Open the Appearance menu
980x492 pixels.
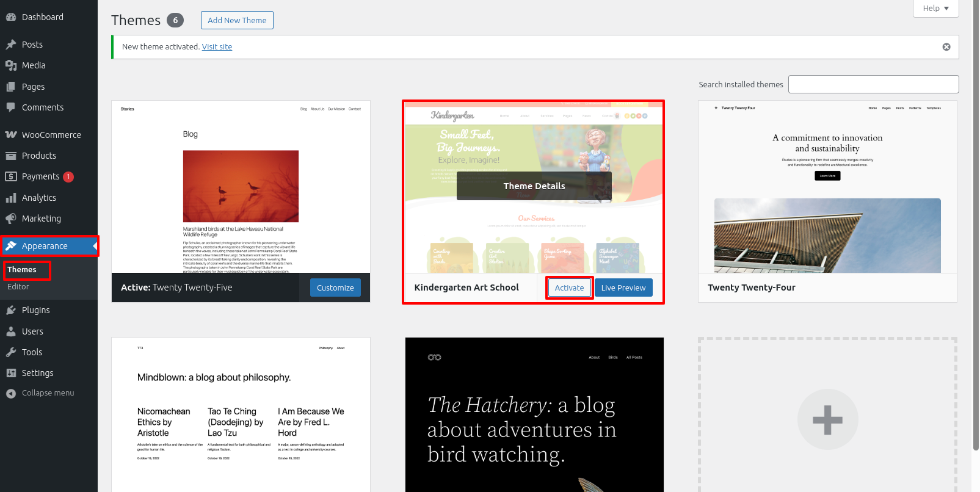tap(49, 246)
